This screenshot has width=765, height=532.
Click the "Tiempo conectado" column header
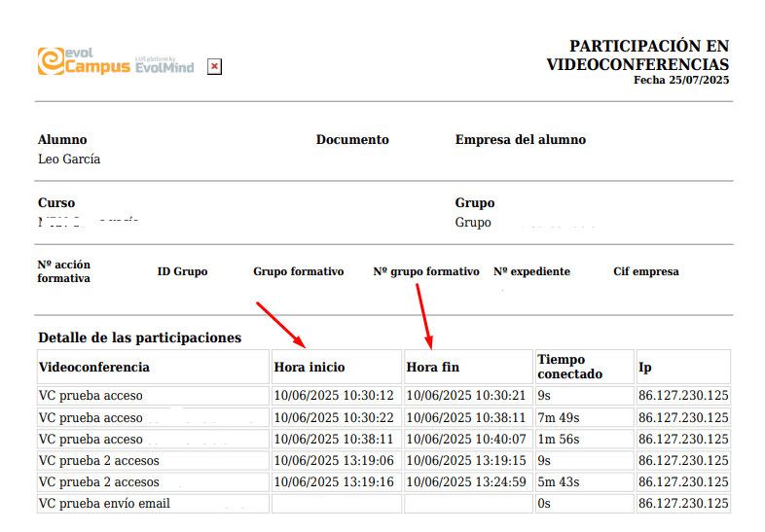pyautogui.click(x=569, y=367)
